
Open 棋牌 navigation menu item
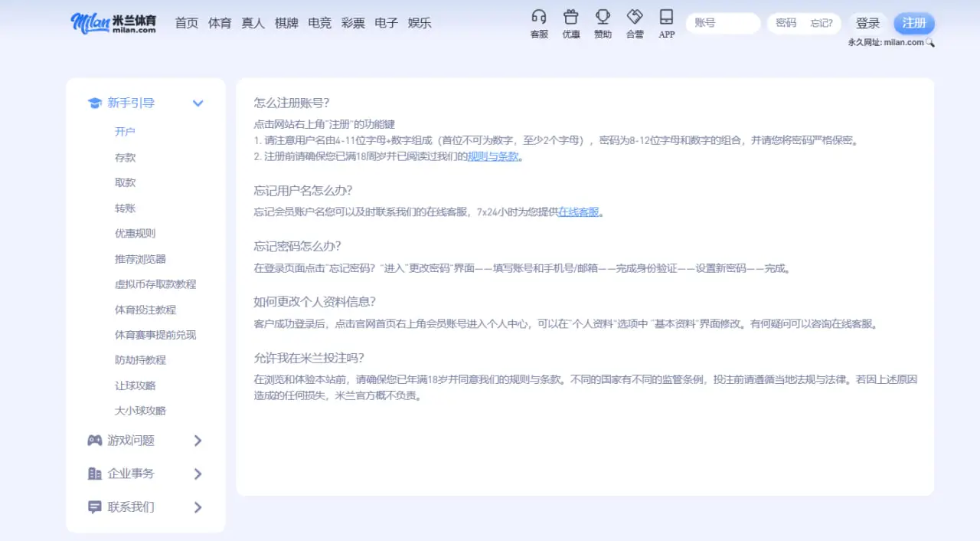point(286,23)
